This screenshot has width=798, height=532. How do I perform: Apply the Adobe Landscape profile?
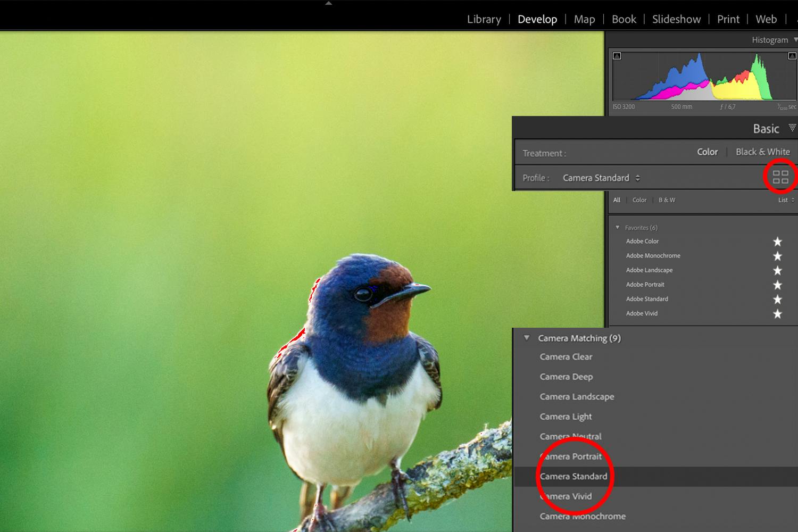649,270
